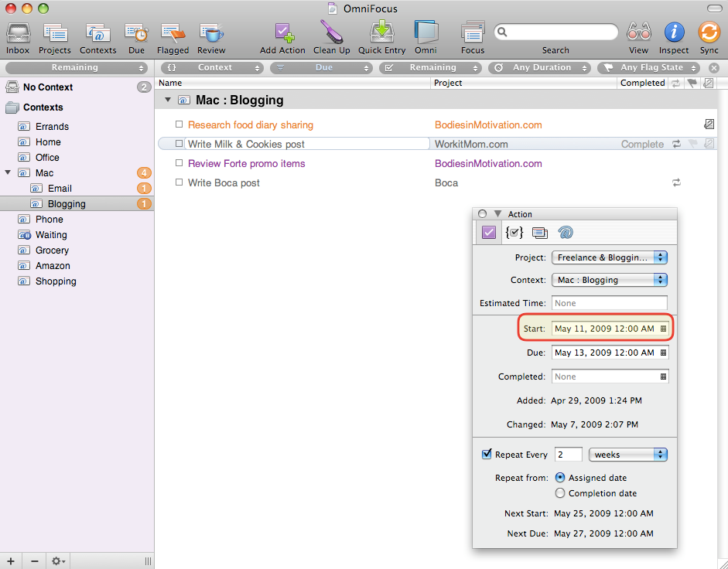The height and width of the screenshot is (569, 728).
Task: Select the Grocery context
Action: pyautogui.click(x=52, y=250)
